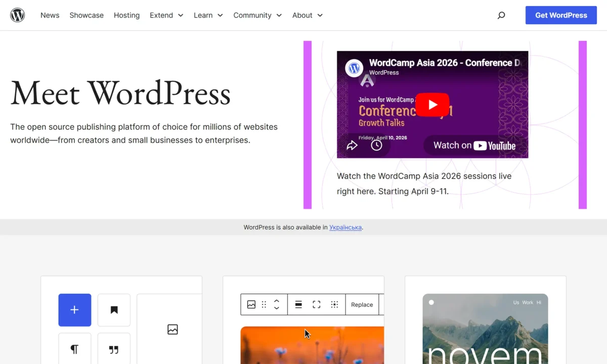Image resolution: width=607 pixels, height=364 pixels.
Task: Select the bookmark block icon
Action: click(114, 310)
